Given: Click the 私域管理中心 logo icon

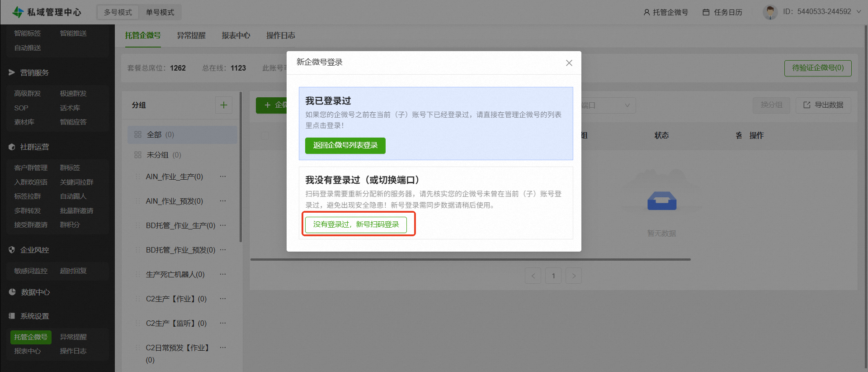Looking at the screenshot, I should tap(18, 12).
